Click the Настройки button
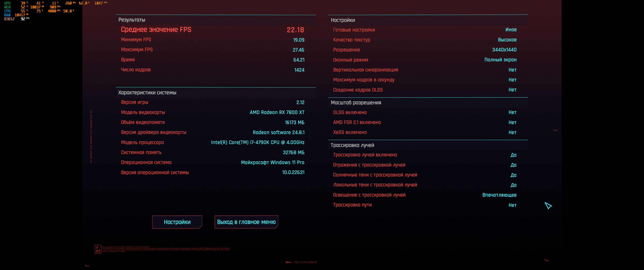This screenshot has height=270, width=644. (177, 222)
